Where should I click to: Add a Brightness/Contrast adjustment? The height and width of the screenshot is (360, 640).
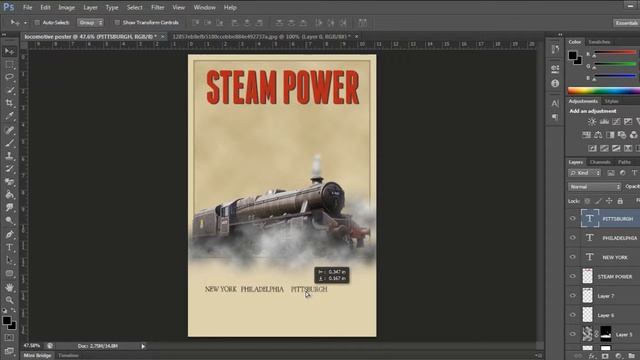591,122
